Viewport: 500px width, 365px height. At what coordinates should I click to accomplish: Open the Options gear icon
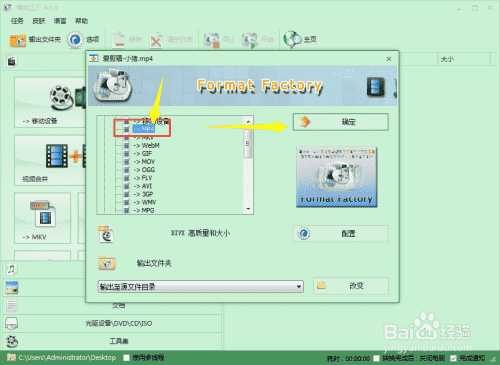[75, 40]
